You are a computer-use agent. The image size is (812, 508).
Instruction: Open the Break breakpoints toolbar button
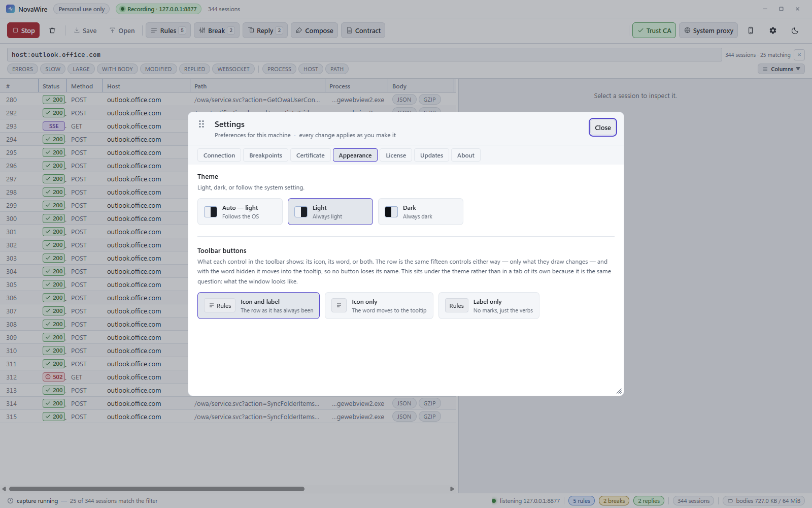click(217, 30)
